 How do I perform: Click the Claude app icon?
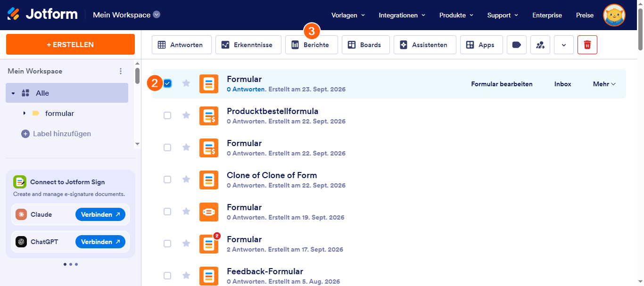(21, 214)
